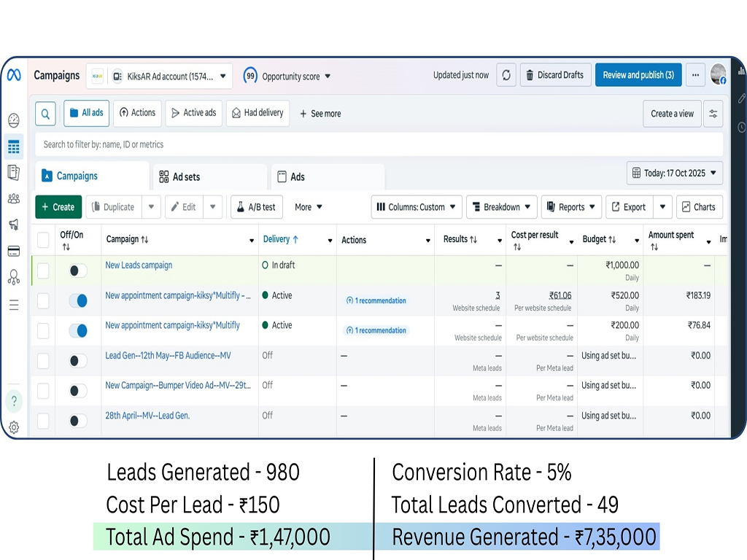Enable the Off/On switch for New Leads campaign
The width and height of the screenshot is (747, 560).
click(x=77, y=270)
